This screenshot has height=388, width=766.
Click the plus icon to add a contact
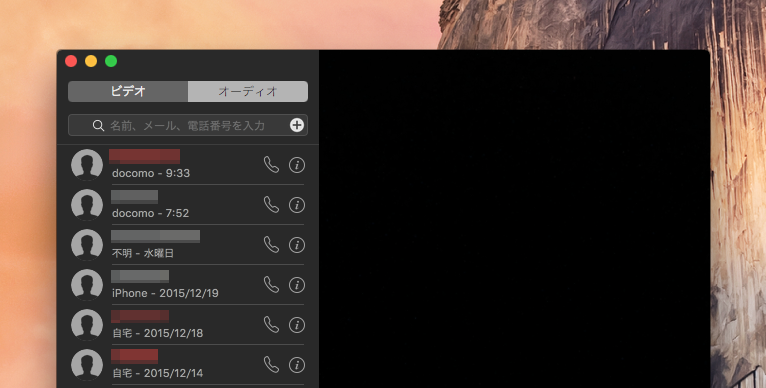297,125
